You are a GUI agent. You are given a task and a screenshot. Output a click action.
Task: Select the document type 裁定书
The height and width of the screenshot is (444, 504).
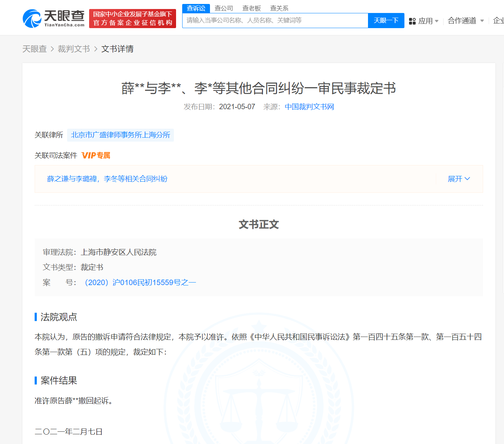(92, 267)
